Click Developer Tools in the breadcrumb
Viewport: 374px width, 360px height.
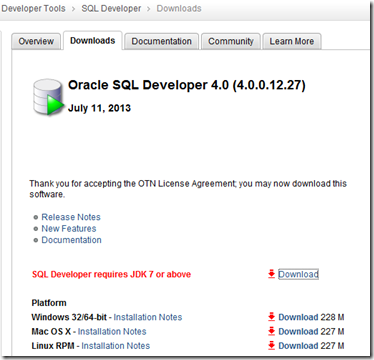tap(33, 9)
